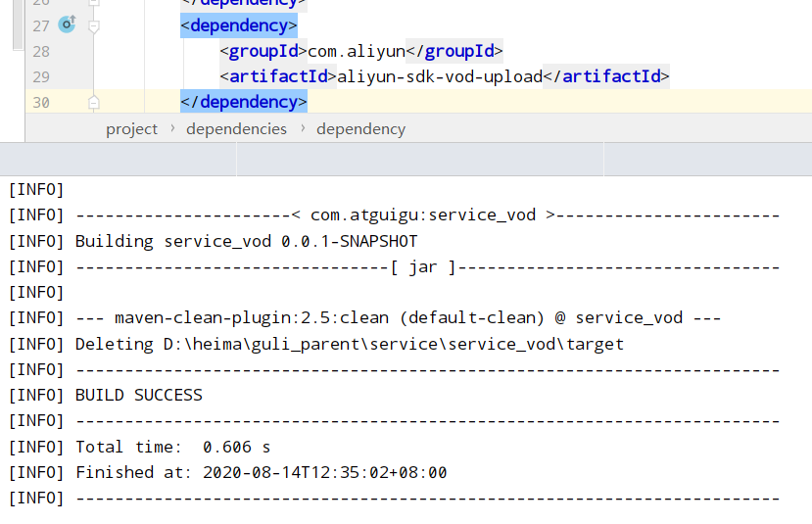Click the com.aliyun groupId value
The image size is (812, 524).
pyautogui.click(x=357, y=51)
